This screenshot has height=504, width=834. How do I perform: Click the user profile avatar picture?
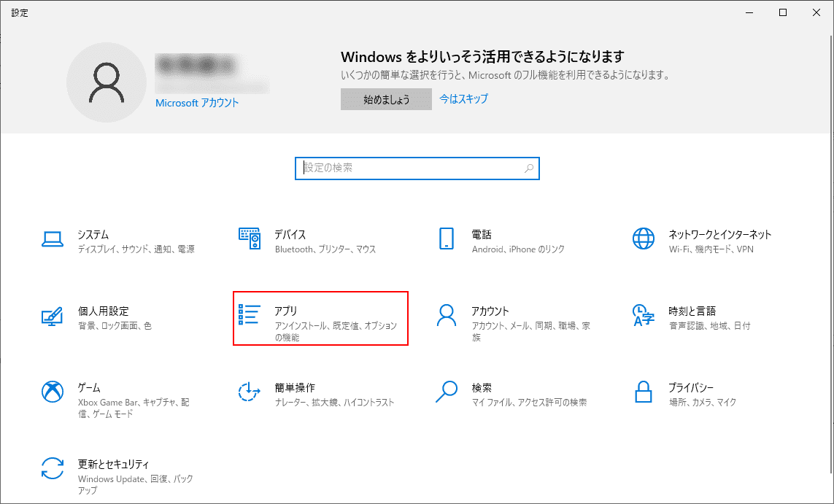point(107,82)
